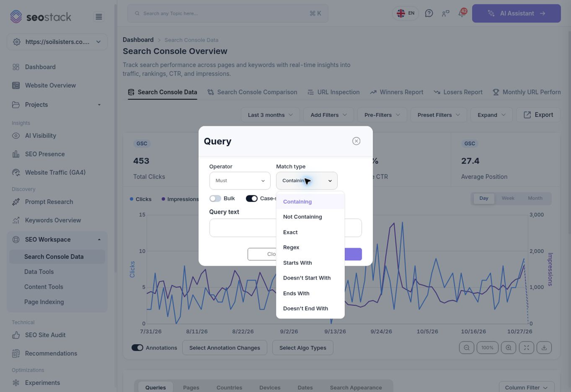Toggle the Bulk switch
This screenshot has width=571, height=392.
pos(215,199)
